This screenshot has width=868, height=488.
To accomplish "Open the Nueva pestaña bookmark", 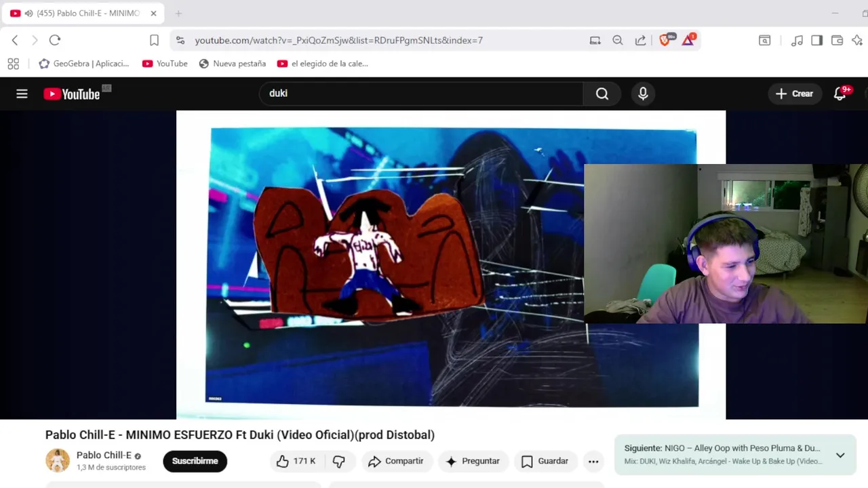I will 232,64.
